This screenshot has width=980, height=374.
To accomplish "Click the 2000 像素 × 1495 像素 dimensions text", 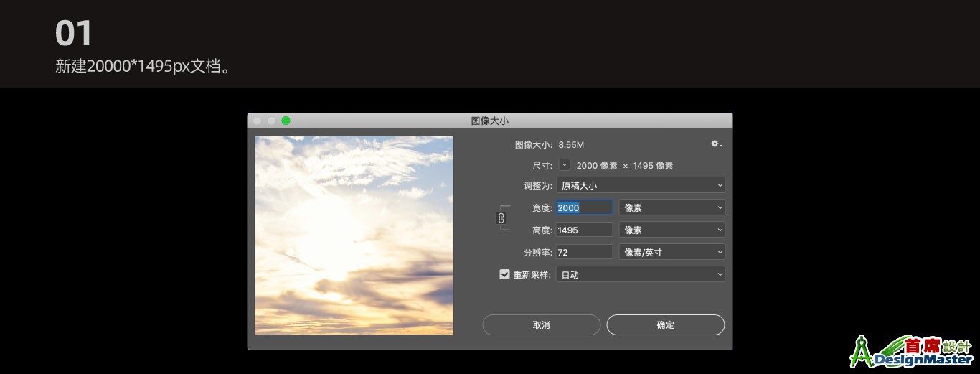I will point(625,165).
